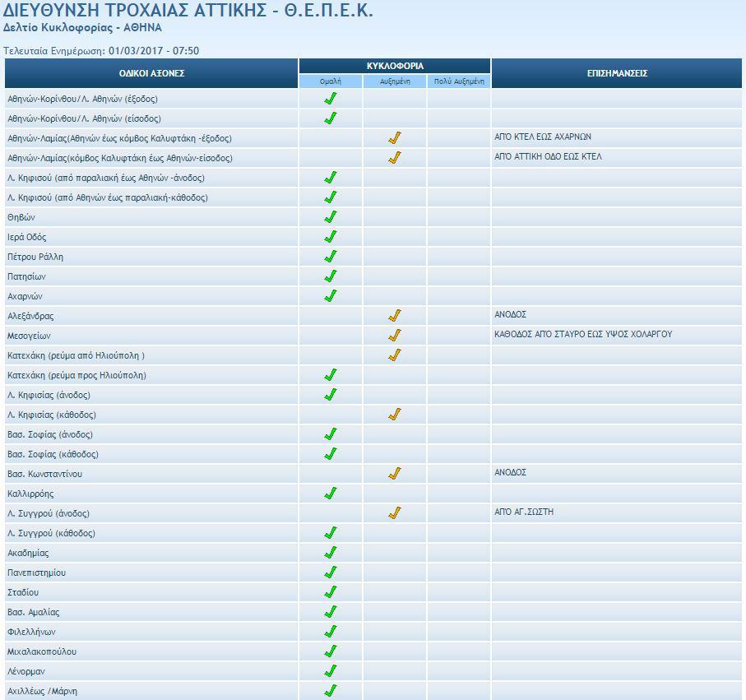Viewport: 746px width, 700px height.
Task: Click orange checkmark for Βασ. Κωνσταντίνου
Action: [395, 474]
